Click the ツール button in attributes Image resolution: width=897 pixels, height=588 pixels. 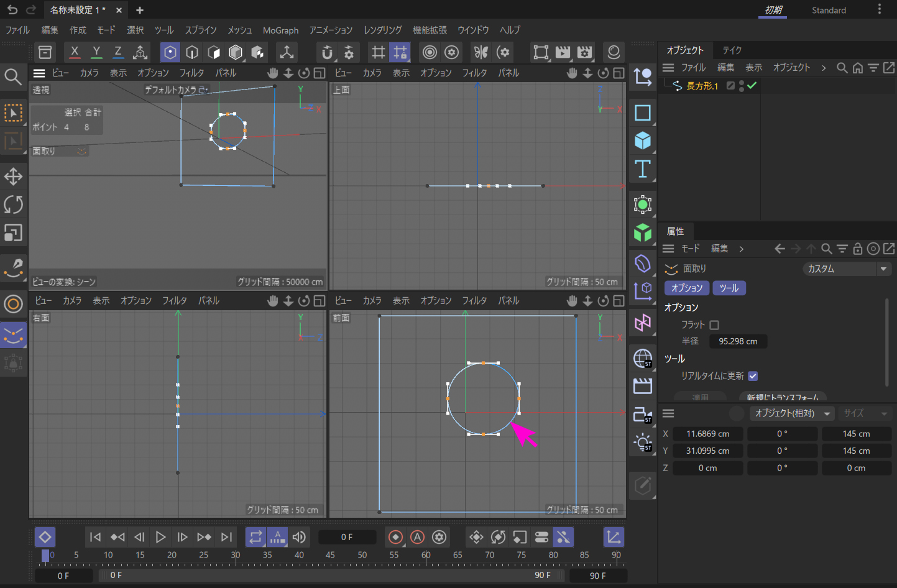click(729, 288)
